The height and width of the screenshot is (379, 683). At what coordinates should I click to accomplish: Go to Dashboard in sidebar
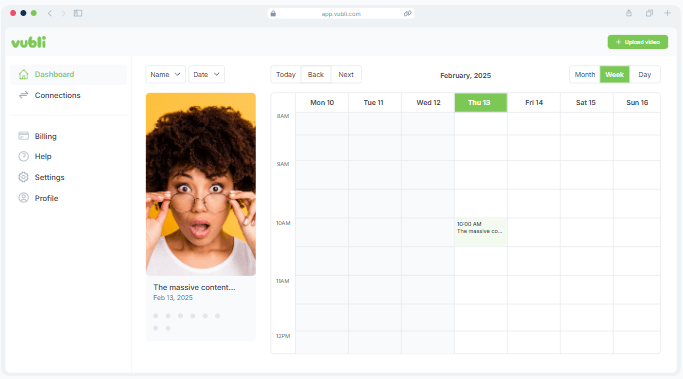(68, 74)
